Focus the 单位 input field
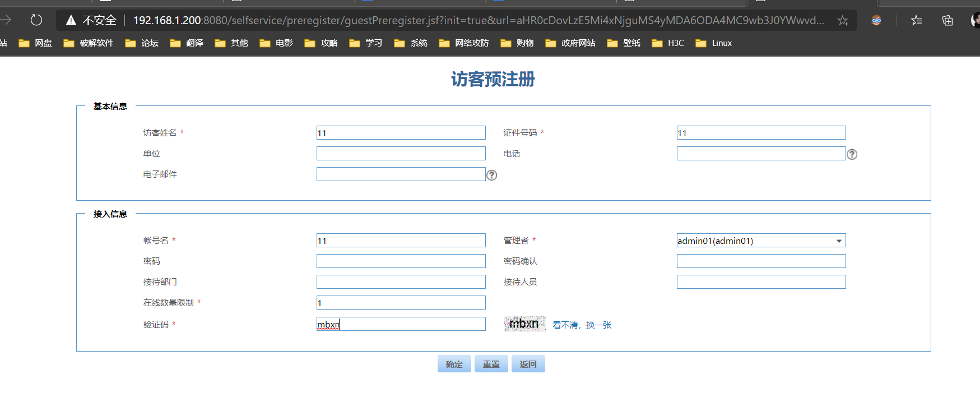The height and width of the screenshot is (406, 980). (401, 154)
